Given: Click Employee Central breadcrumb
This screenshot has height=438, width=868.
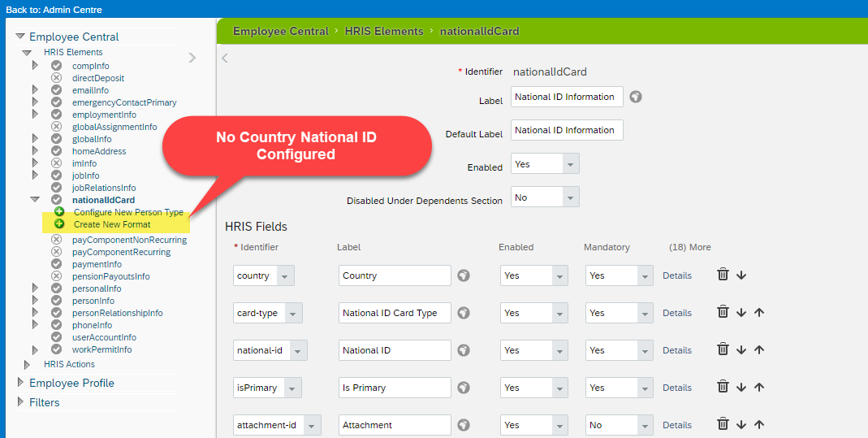Looking at the screenshot, I should point(281,31).
